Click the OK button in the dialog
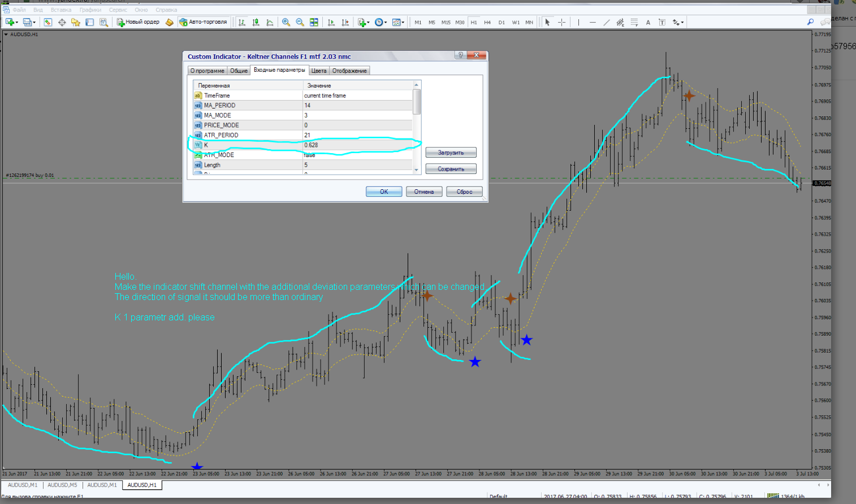 384,192
